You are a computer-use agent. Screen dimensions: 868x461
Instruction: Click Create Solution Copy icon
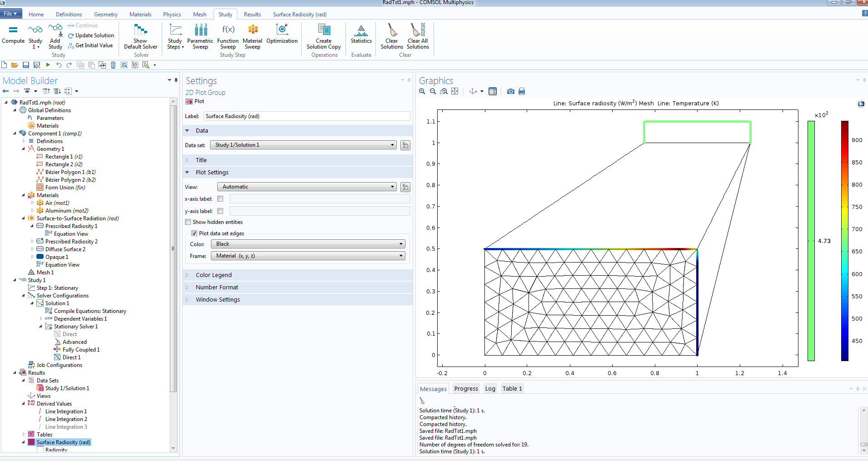click(x=324, y=36)
